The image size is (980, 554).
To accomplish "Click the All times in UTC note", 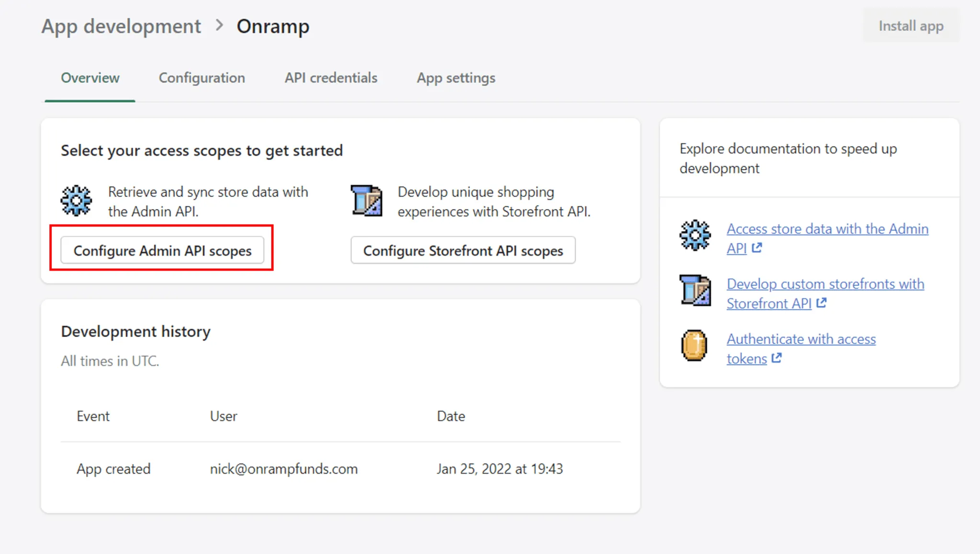I will [110, 361].
